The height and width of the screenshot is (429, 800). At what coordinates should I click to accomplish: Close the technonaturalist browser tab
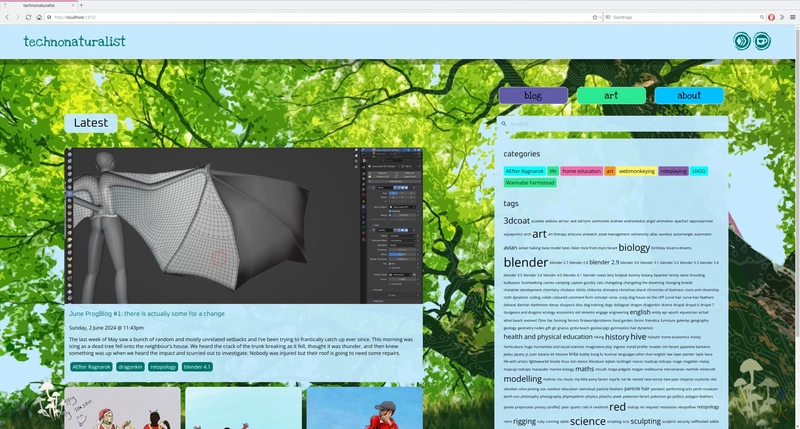click(x=73, y=5)
